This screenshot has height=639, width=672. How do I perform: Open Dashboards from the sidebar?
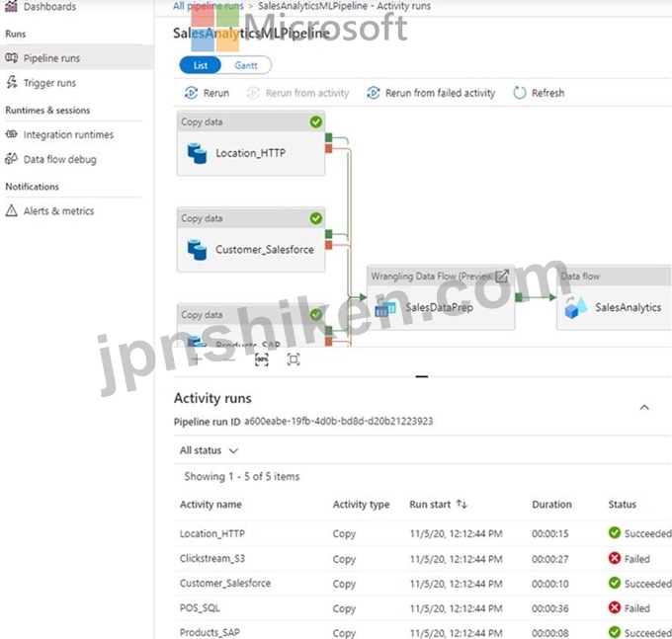[x=41, y=7]
